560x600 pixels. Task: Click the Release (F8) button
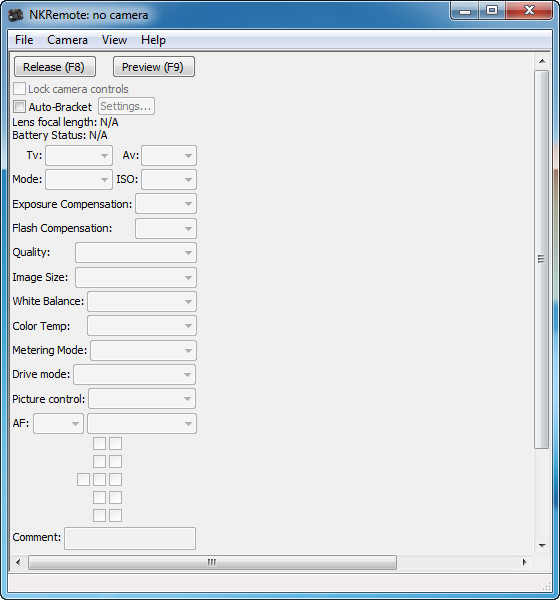pos(55,67)
